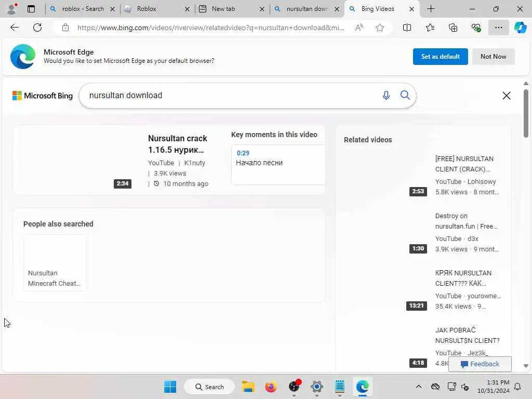Open notifications bell in tray

(518, 387)
